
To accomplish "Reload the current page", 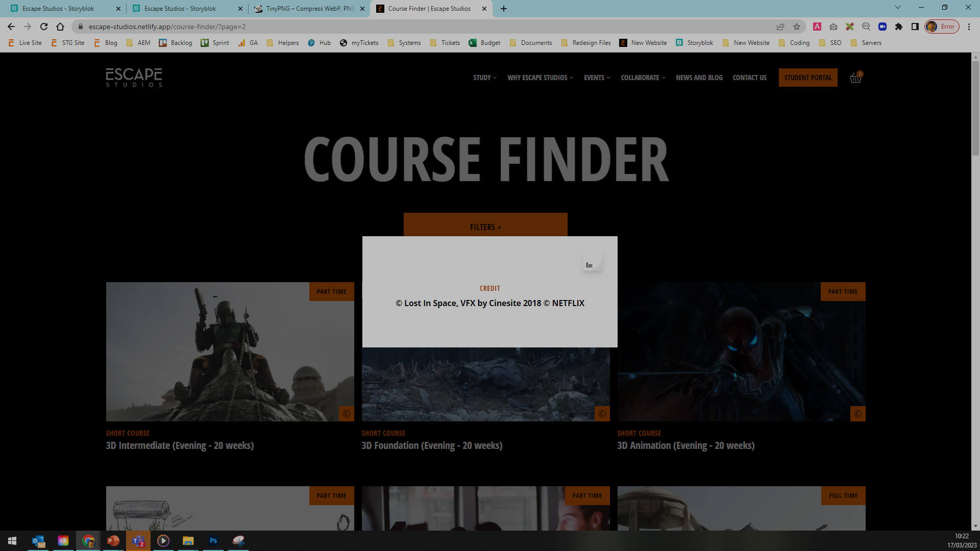I will [44, 27].
